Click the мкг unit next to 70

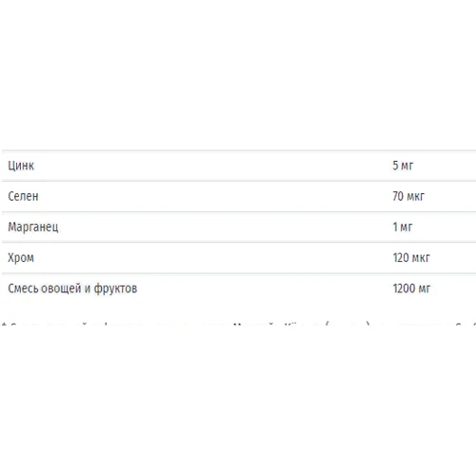coord(415,197)
